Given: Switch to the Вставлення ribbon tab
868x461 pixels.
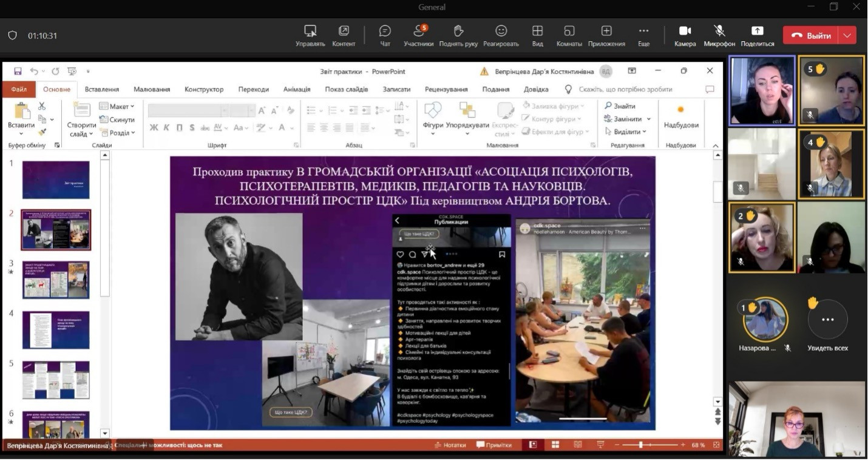Looking at the screenshot, I should pos(102,89).
